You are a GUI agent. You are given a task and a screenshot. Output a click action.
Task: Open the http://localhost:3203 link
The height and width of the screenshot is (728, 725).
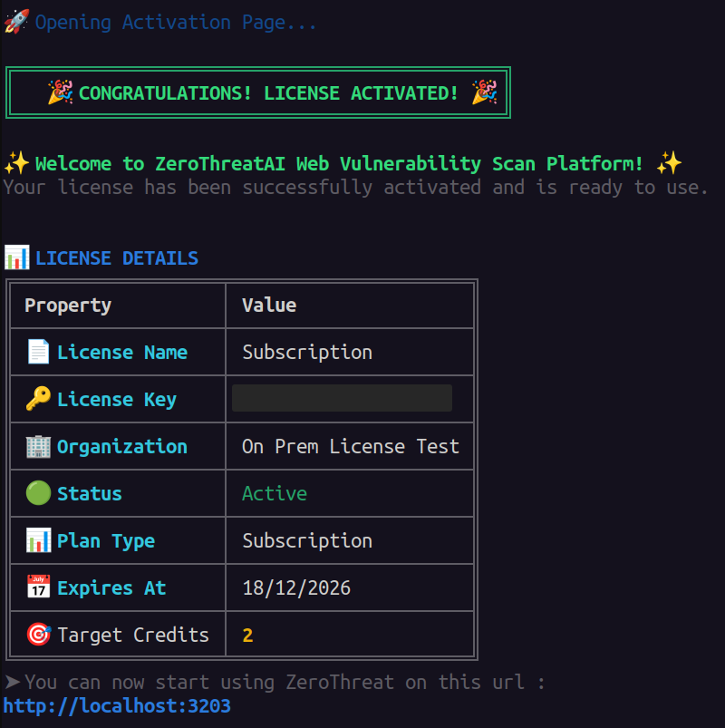click(117, 706)
